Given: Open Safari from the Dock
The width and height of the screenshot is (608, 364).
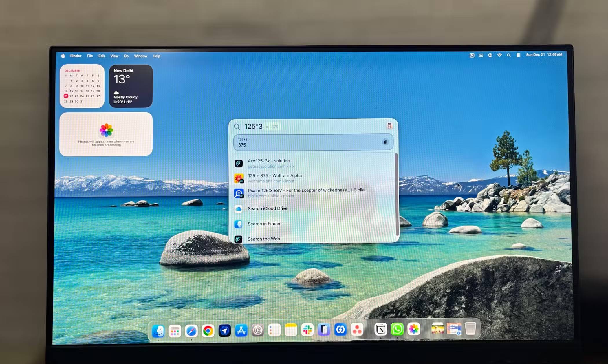Looking at the screenshot, I should click(191, 331).
